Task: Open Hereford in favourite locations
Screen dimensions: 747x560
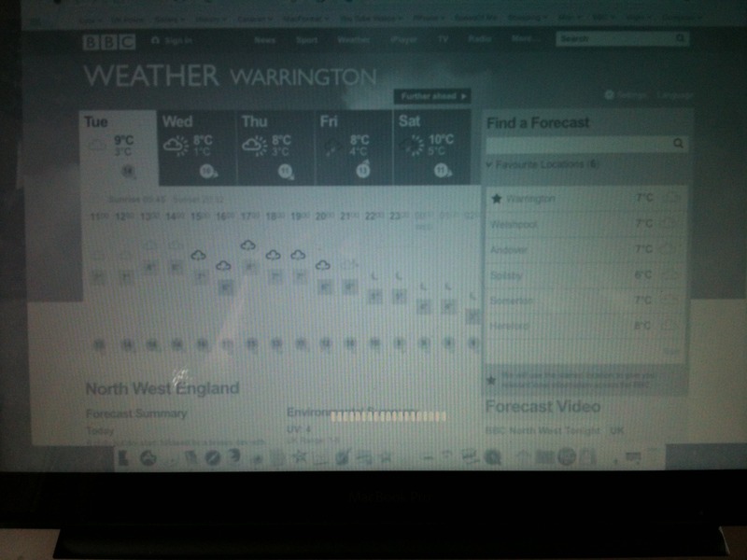Action: [509, 326]
